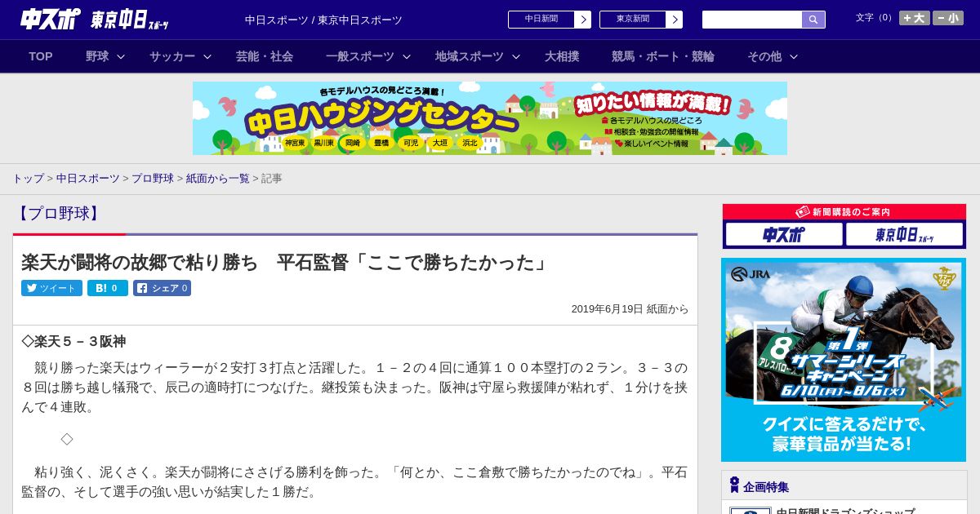Expand その他 dropdown chevron
The height and width of the screenshot is (514, 980).
[x=794, y=56]
